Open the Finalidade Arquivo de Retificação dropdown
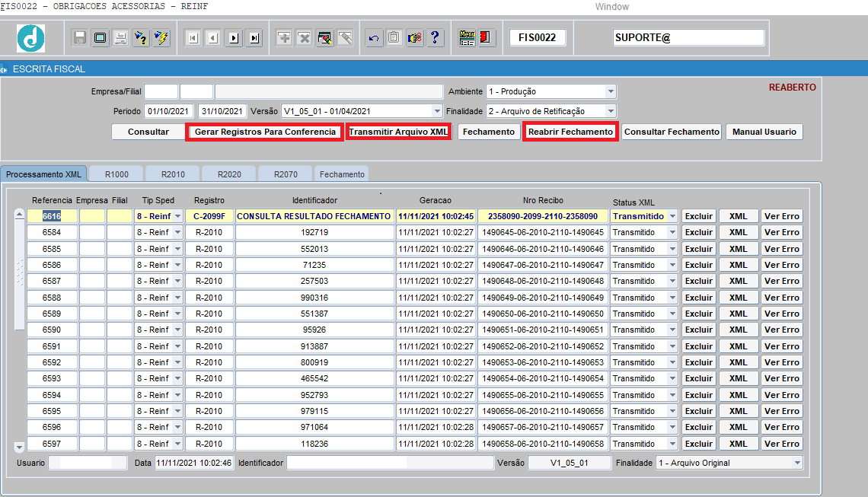Screen dimensions: 868x497 pos(610,111)
